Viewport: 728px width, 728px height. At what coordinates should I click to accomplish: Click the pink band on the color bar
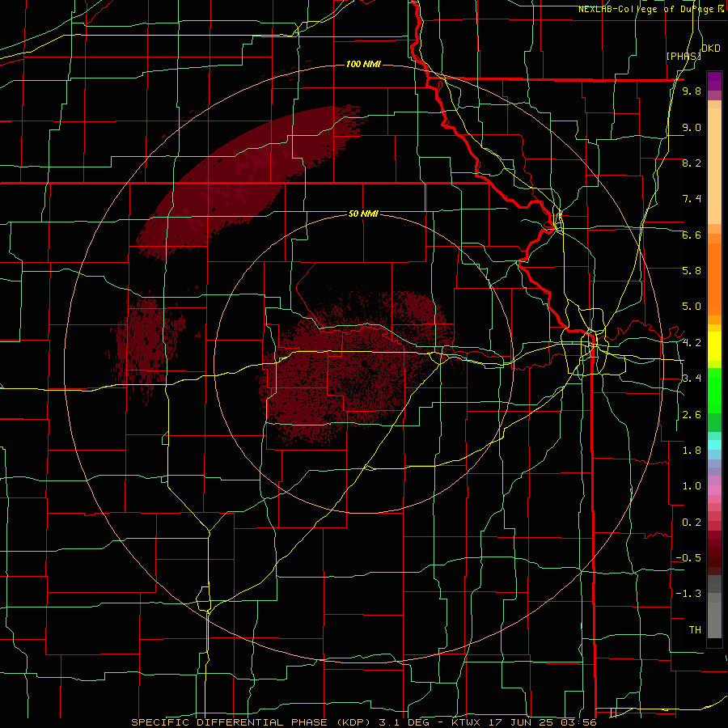(714, 490)
